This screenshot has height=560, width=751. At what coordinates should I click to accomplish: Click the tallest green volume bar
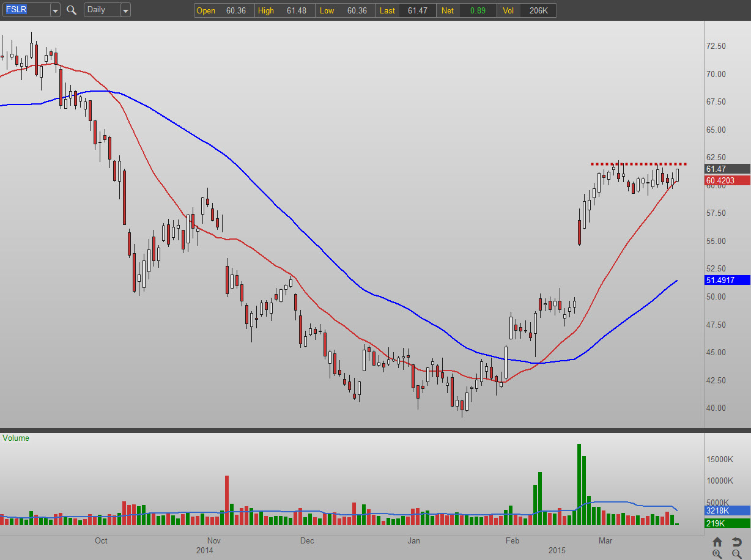pos(579,484)
